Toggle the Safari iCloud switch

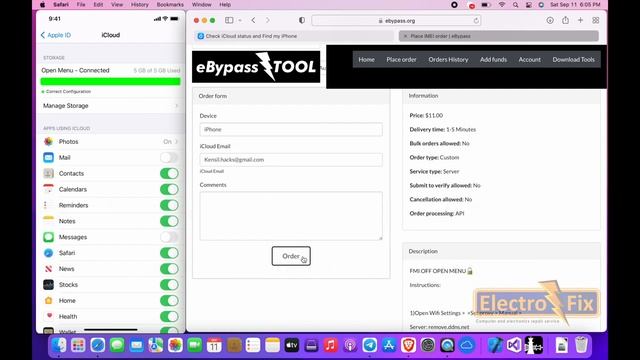169,253
